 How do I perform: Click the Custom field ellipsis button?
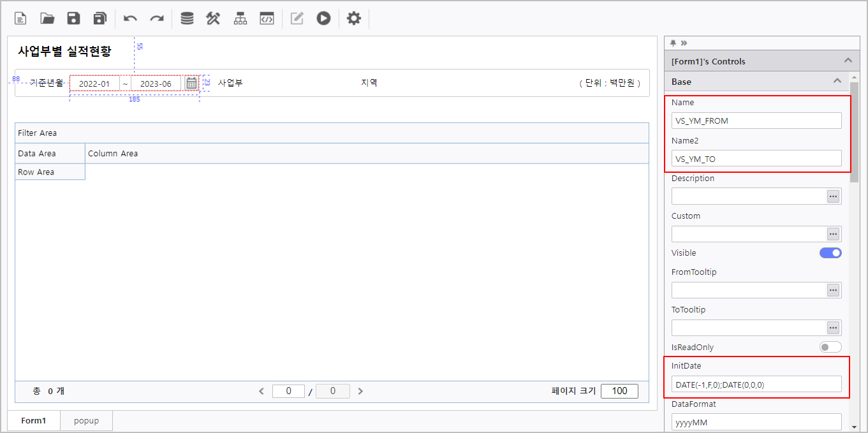tap(833, 234)
